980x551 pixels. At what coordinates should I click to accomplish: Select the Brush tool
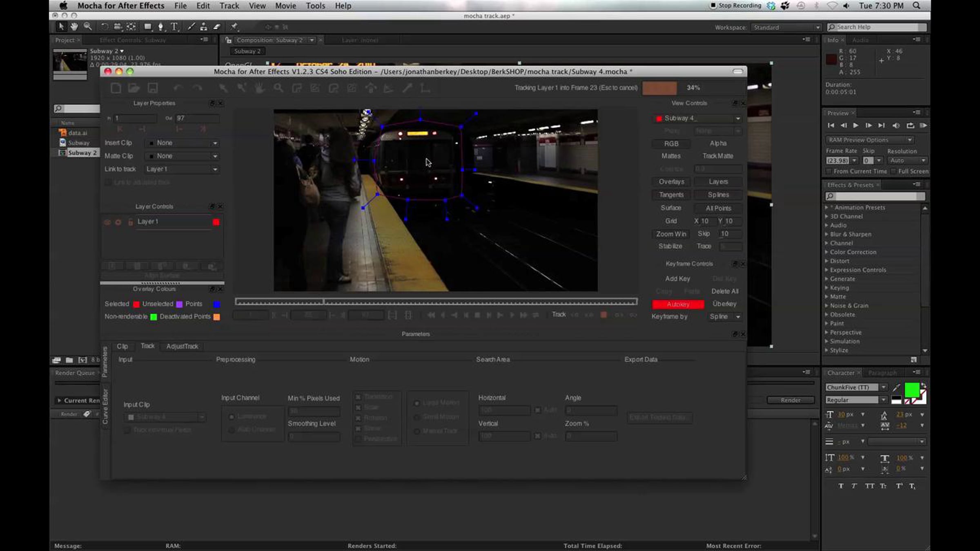[191, 27]
